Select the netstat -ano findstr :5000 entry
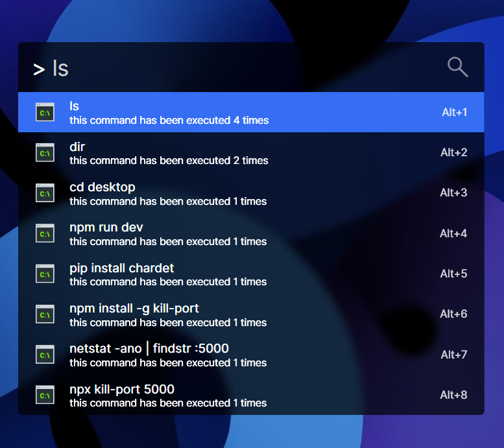 pyautogui.click(x=251, y=355)
